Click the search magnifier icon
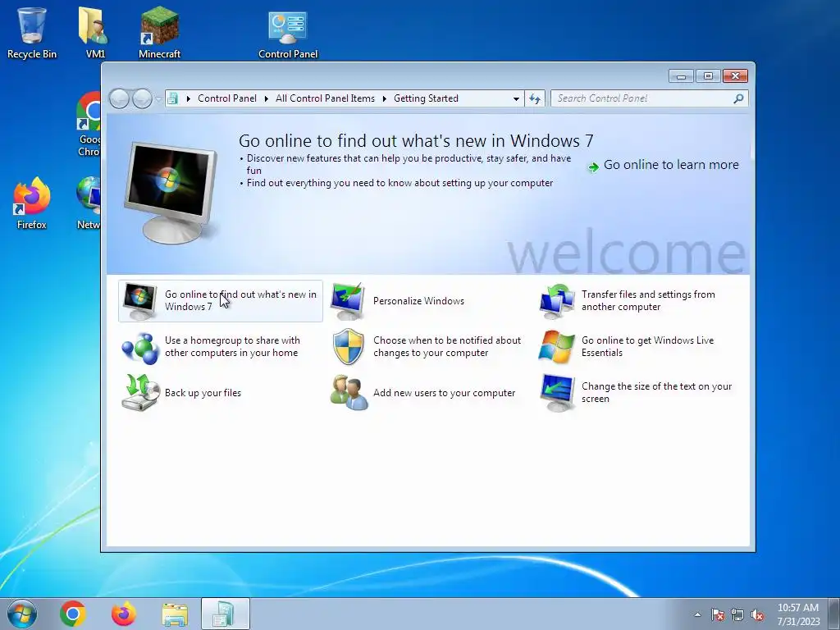 (x=738, y=98)
